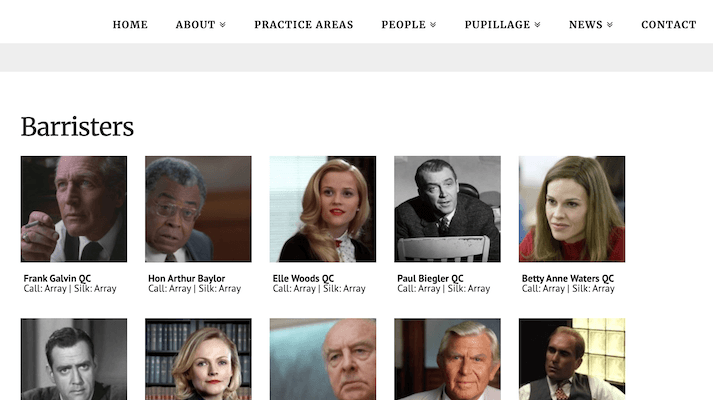Open Hon Arthur Baylor portrait photo
The image size is (713, 400).
coord(198,209)
